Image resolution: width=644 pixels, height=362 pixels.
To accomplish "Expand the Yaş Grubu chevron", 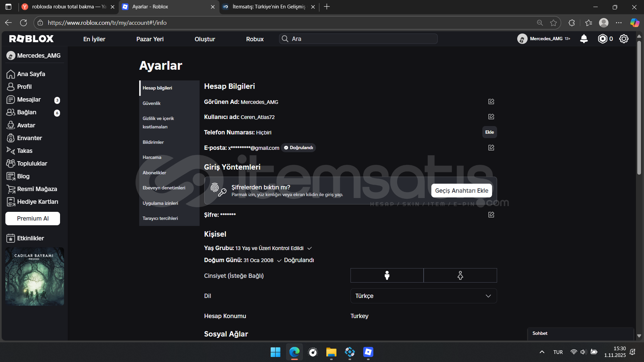I will 310,248.
